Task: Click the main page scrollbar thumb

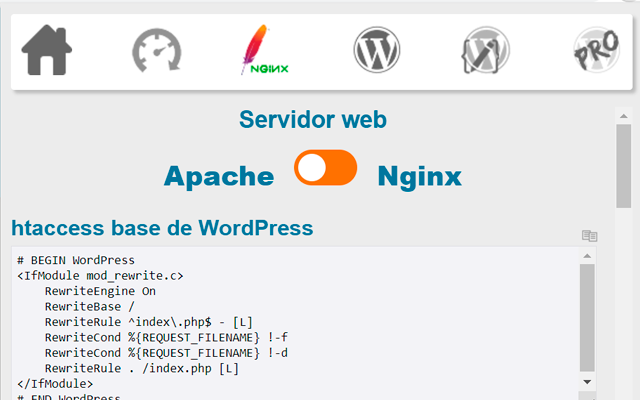Action: coord(623,166)
